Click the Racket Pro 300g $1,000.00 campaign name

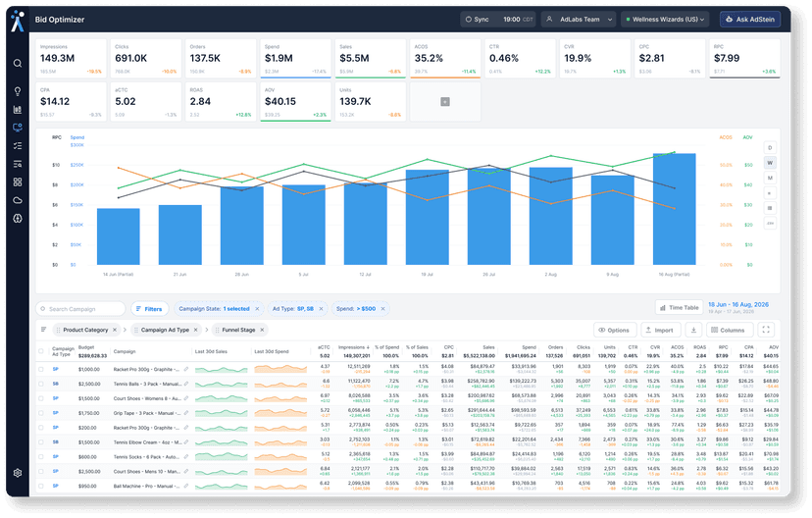coord(146,369)
